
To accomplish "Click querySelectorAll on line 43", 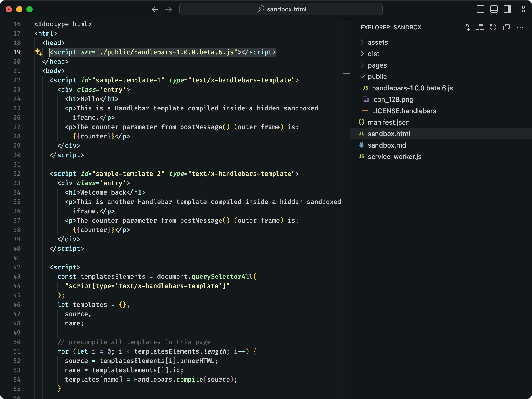I will coord(222,277).
